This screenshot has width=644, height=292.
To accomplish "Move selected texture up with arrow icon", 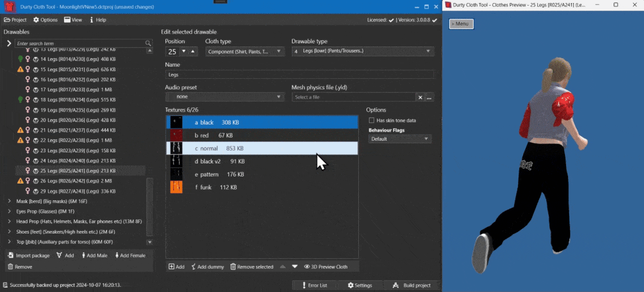I will click(283, 267).
